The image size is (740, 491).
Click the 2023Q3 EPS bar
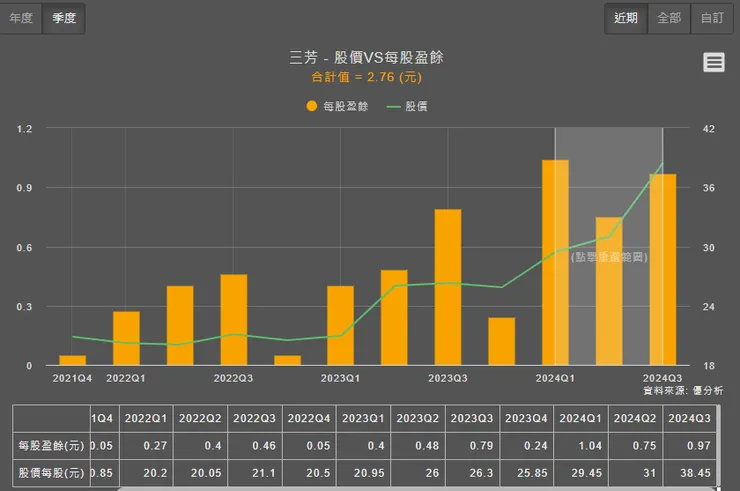tap(448, 287)
